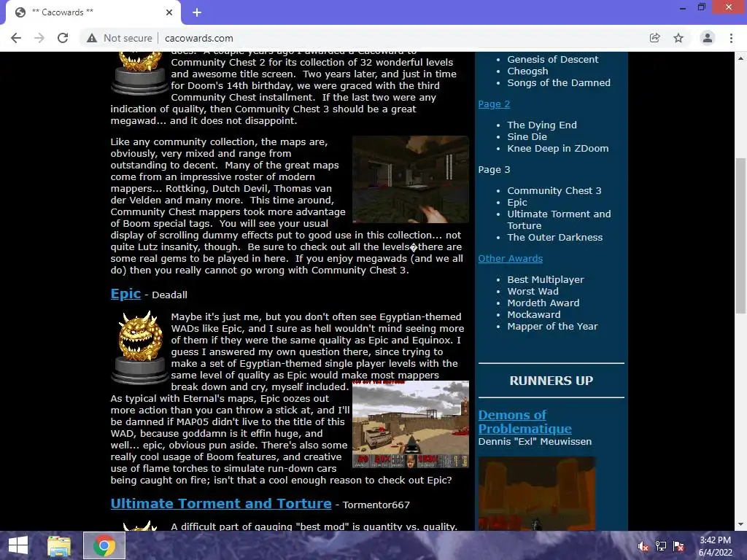Open the Ultimate Torment and Torture link
Viewport: 747px width, 560px height.
[221, 504]
